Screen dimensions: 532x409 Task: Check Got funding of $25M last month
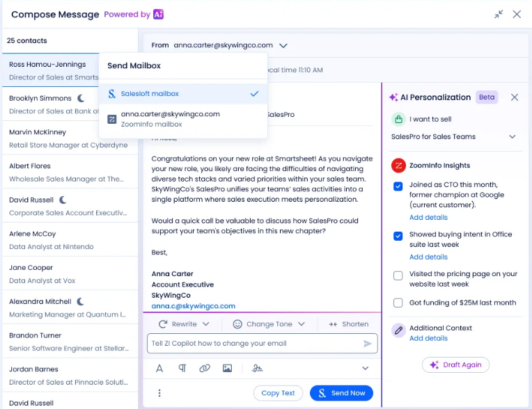click(x=398, y=303)
